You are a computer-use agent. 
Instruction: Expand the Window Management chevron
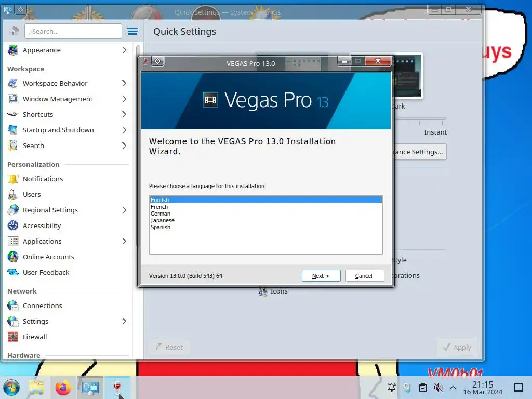tap(124, 99)
